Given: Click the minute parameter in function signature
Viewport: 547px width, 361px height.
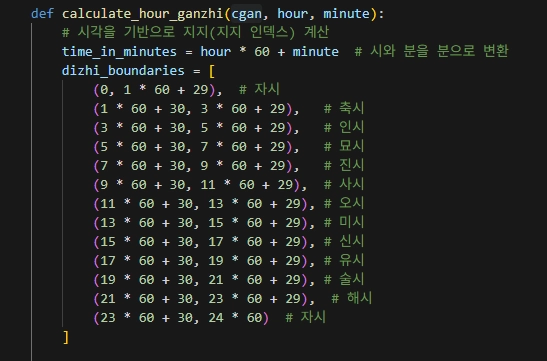Looking at the screenshot, I should pos(346,14).
